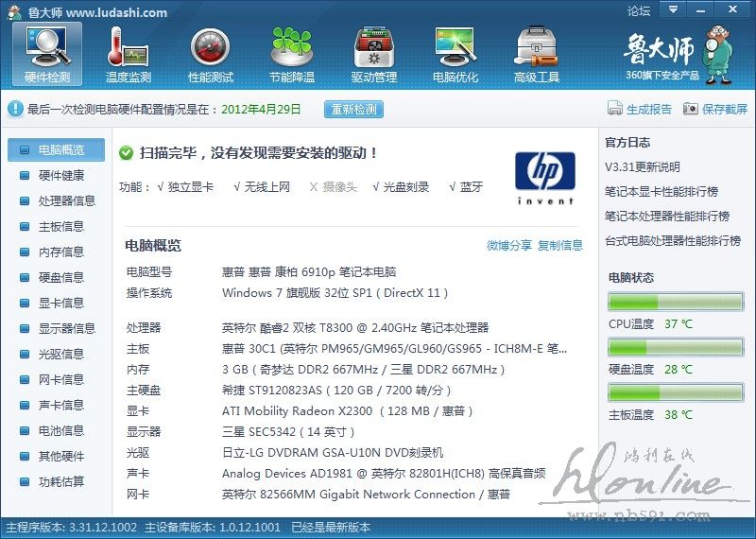This screenshot has height=539, width=756.
Task: Click the 惠普 30C1 motherboard entry
Action: [394, 349]
